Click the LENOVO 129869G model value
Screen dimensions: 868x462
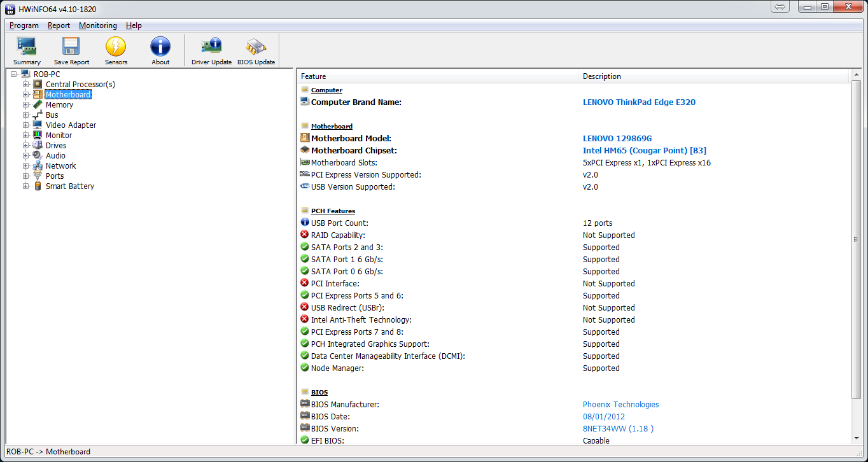[617, 138]
